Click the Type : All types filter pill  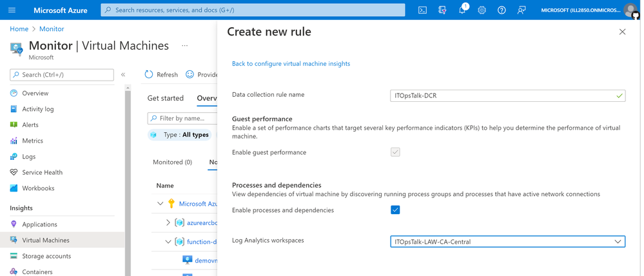click(x=179, y=135)
